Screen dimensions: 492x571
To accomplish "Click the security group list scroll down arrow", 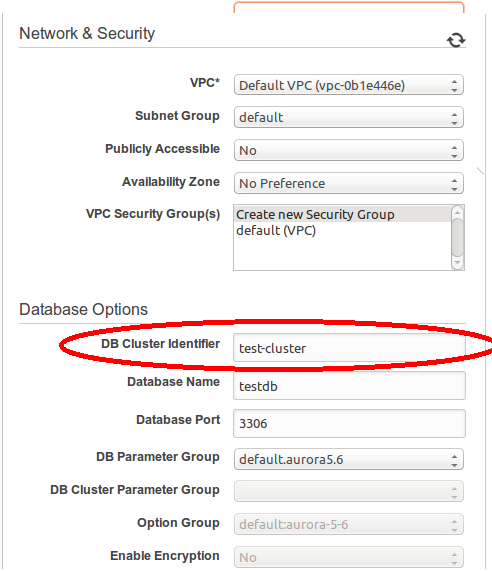I will [457, 263].
